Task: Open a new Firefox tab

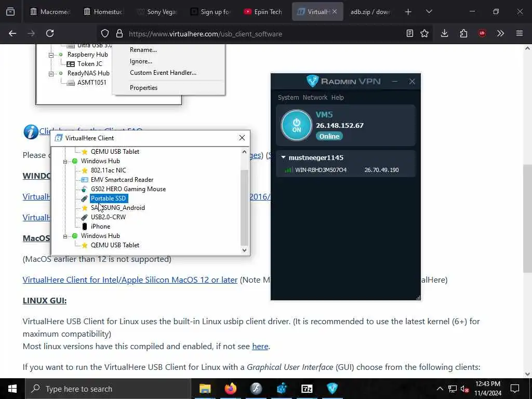Action: 408,12
